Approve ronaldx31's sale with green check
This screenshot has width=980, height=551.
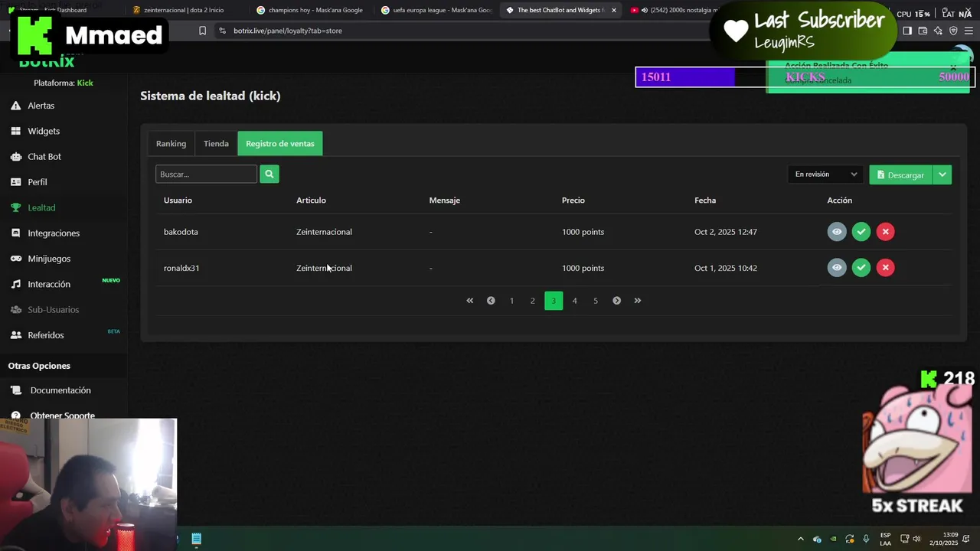click(861, 267)
